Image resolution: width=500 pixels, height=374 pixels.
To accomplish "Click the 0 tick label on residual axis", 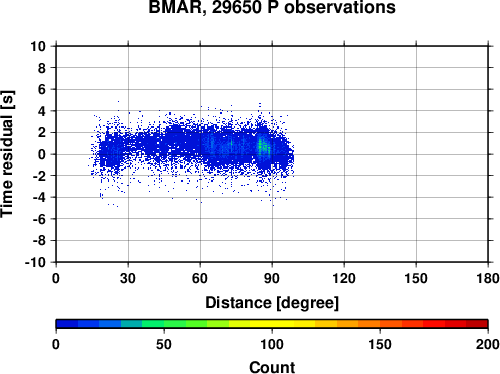I will coord(42,154).
